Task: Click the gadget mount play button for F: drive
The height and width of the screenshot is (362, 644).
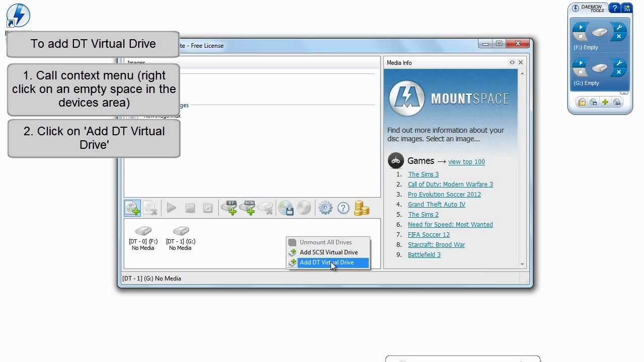Action: tap(581, 28)
